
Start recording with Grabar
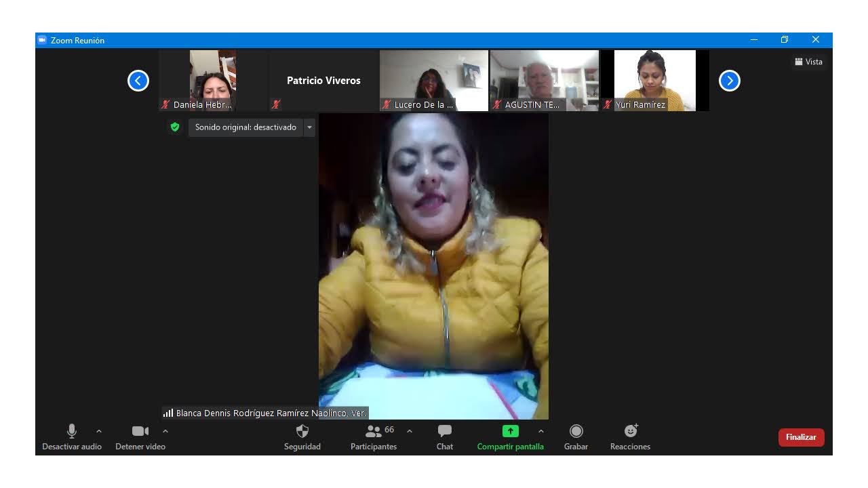click(x=576, y=437)
